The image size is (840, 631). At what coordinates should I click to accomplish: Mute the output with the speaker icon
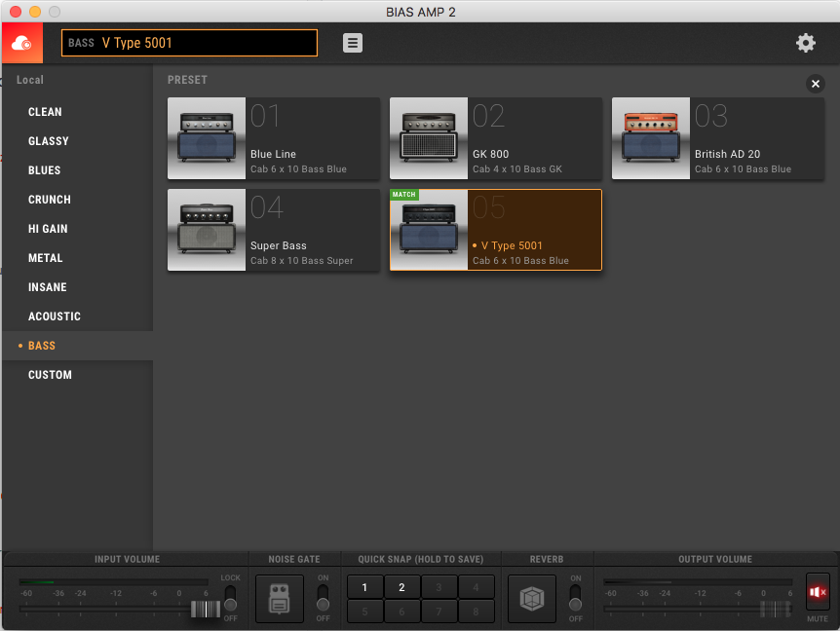(818, 592)
